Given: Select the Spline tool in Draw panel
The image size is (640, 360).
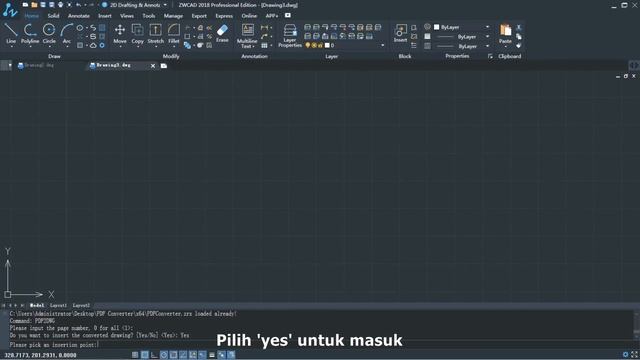Looking at the screenshot, I should tap(93, 28).
